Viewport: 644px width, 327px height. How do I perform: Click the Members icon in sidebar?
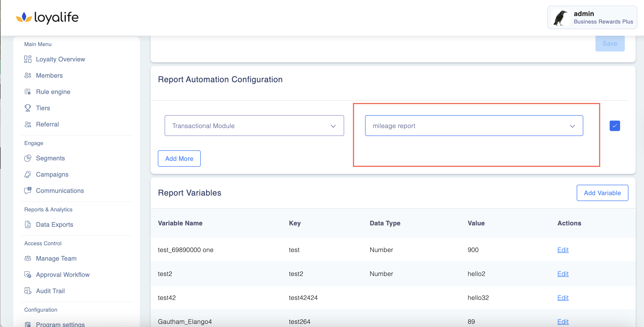pos(28,75)
